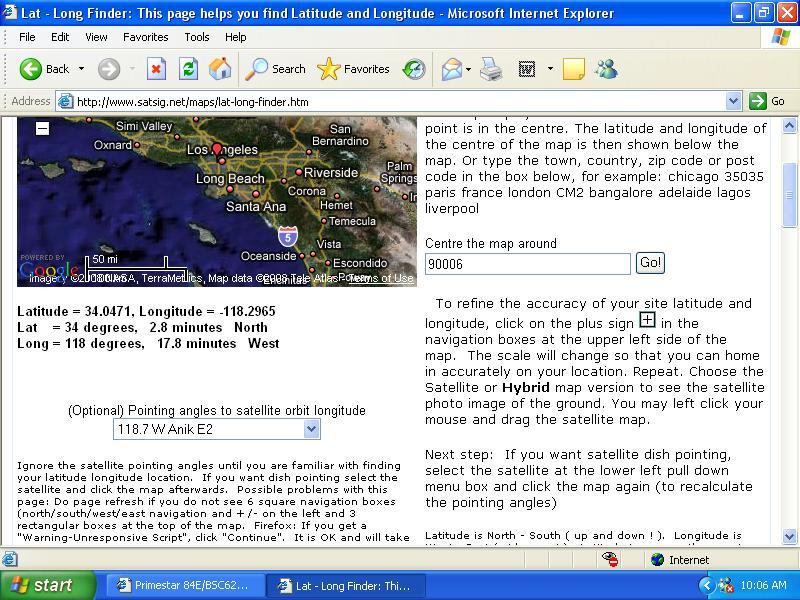Click the page icon in address bar

pyautogui.click(x=65, y=102)
